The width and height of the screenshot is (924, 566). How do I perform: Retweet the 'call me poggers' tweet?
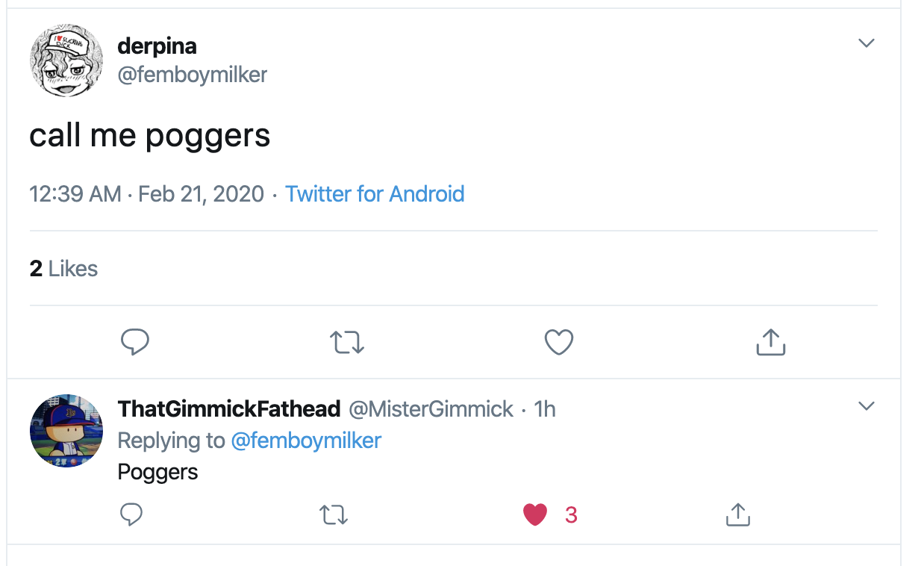click(346, 343)
